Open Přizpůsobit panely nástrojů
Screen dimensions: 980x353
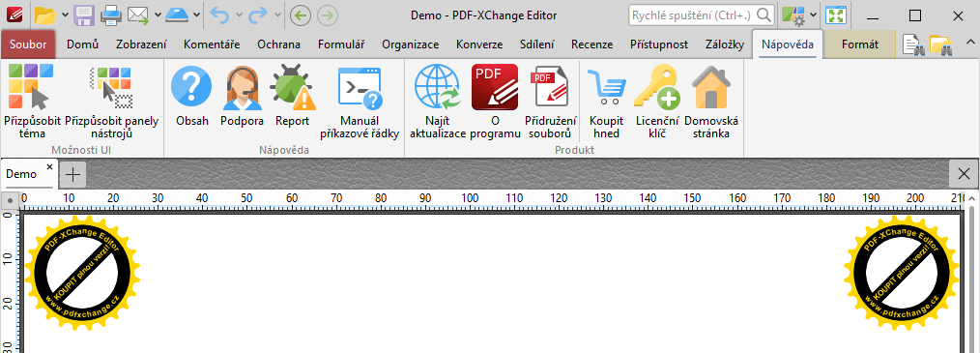(112, 102)
